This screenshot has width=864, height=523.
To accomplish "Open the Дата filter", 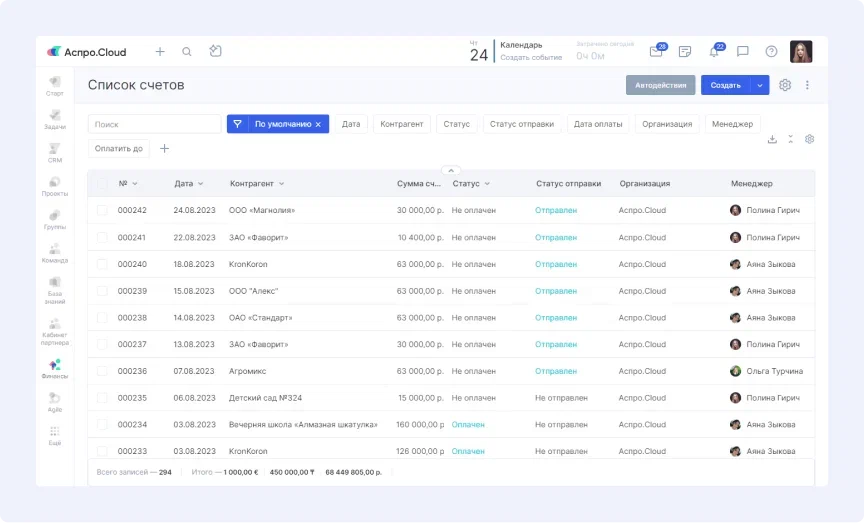I will [351, 124].
